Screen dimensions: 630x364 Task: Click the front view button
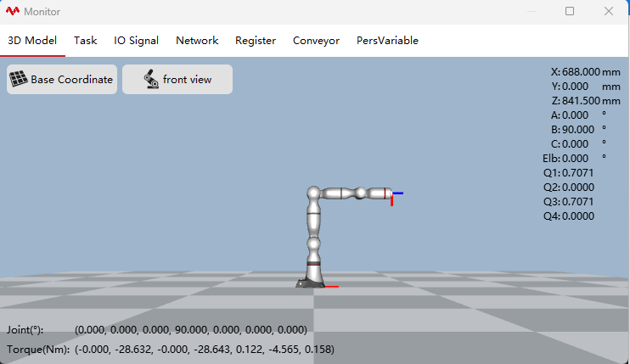177,80
